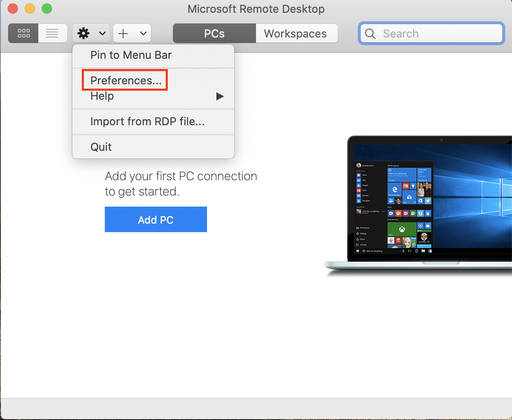Click the Windows laptop illustration
Screen dimensions: 512x420
pos(426,200)
